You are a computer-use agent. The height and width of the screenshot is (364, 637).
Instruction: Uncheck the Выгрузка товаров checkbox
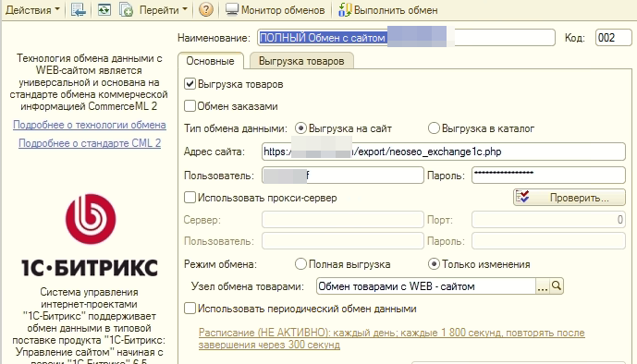190,84
